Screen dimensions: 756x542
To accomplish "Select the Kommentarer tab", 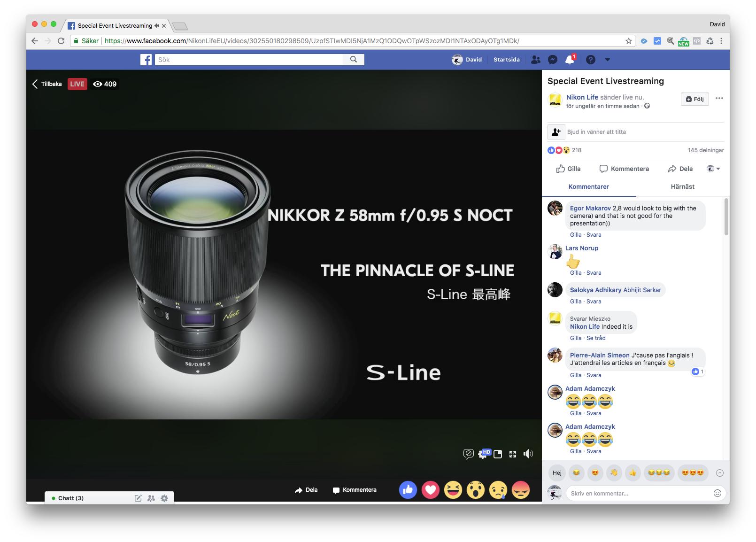I will click(x=588, y=186).
